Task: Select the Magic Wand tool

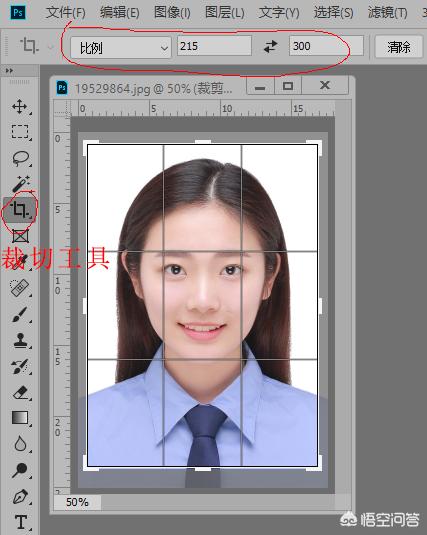Action: click(21, 184)
